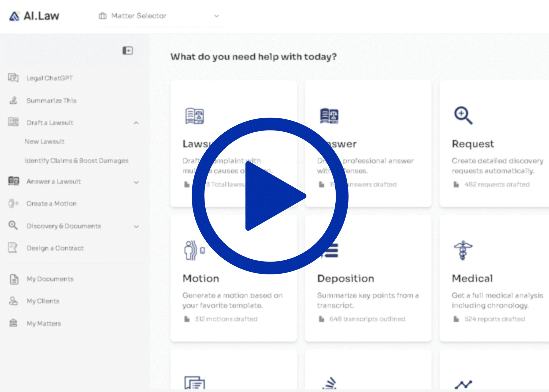Select New Lawsuit from the sidebar

[x=44, y=141]
